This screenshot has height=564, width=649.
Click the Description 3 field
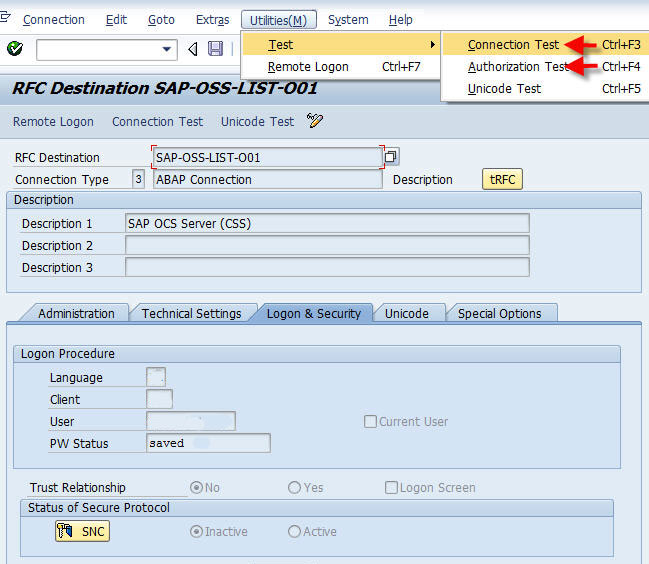(327, 267)
